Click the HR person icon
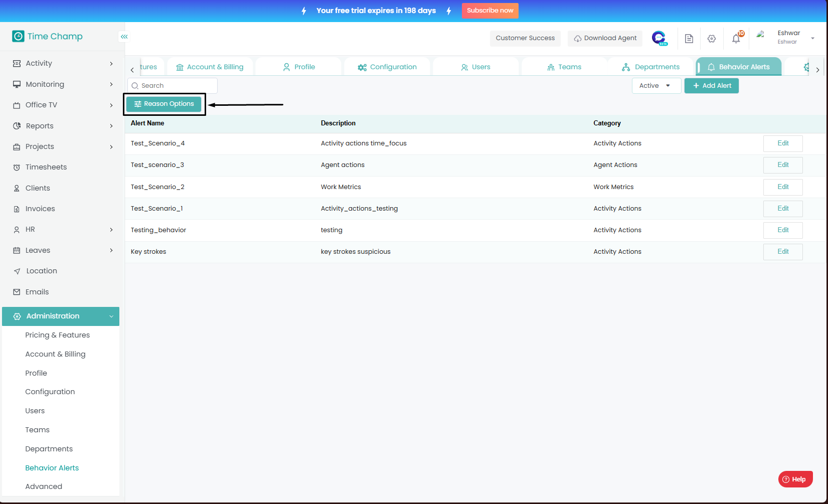The width and height of the screenshot is (828, 504). tap(17, 229)
